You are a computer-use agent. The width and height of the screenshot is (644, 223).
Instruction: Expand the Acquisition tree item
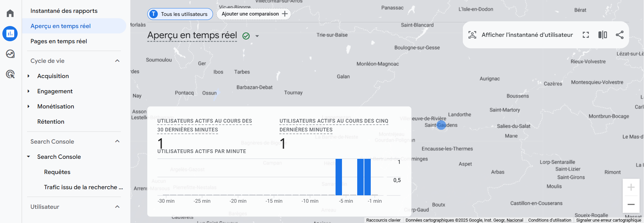pos(29,76)
